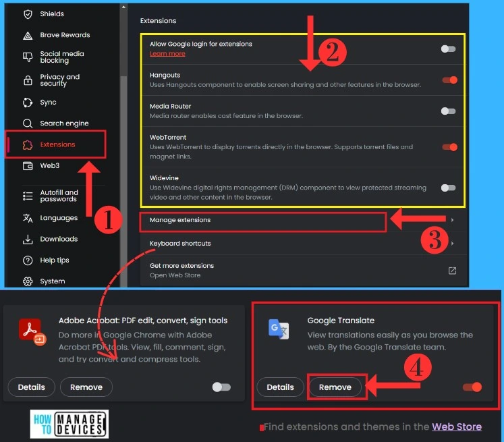
Task: Open Details for Adobe Acrobat
Action: coord(32,387)
